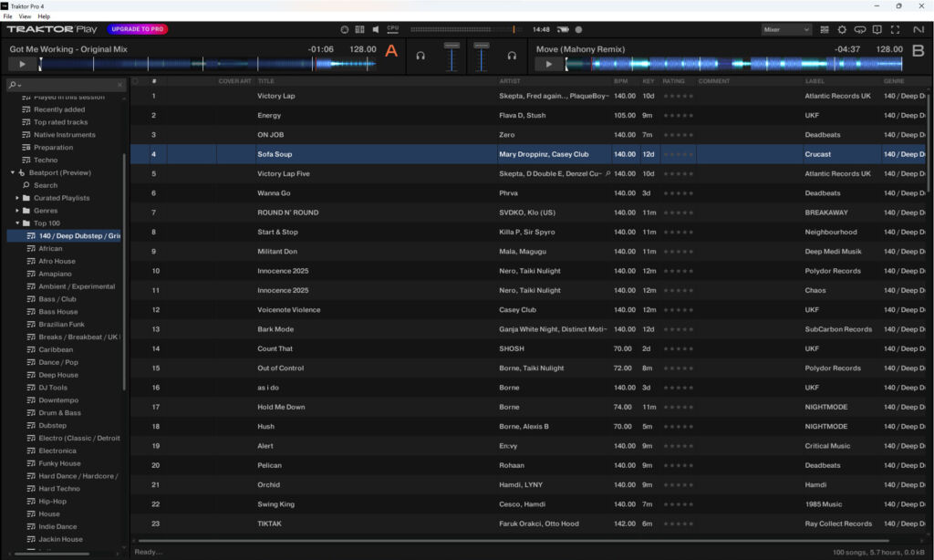
Task: Click the UPGRADE TO PRO button
Action: [135, 27]
